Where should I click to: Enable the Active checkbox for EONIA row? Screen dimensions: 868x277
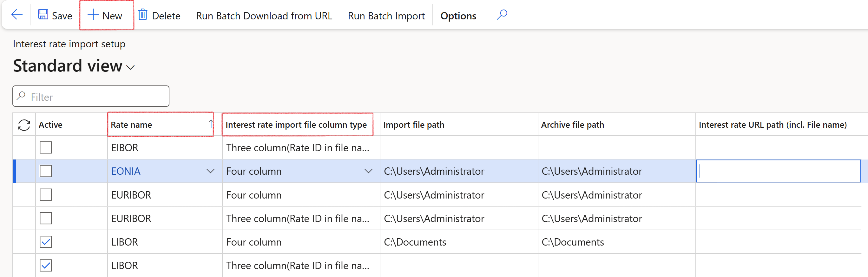coord(46,171)
